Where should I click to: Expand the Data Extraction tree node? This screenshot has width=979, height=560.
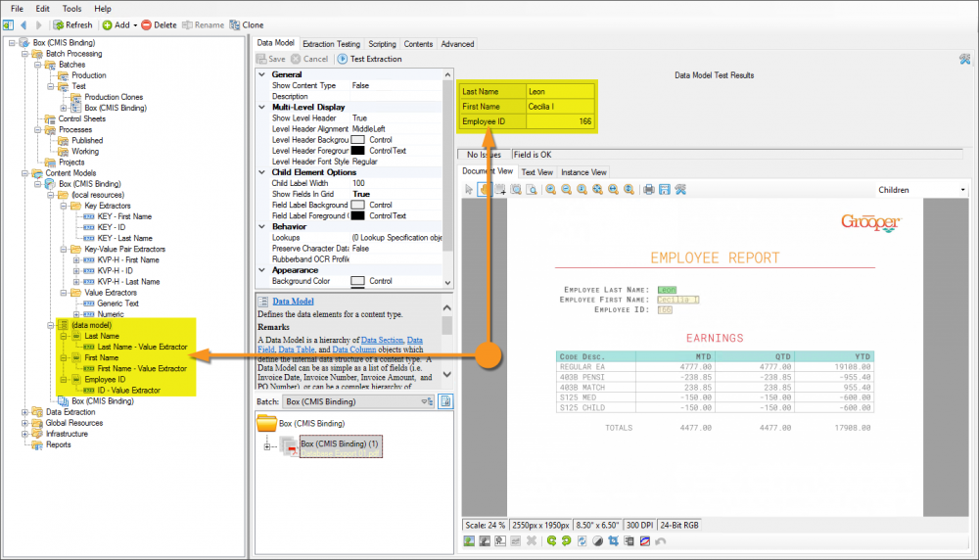tap(24, 412)
